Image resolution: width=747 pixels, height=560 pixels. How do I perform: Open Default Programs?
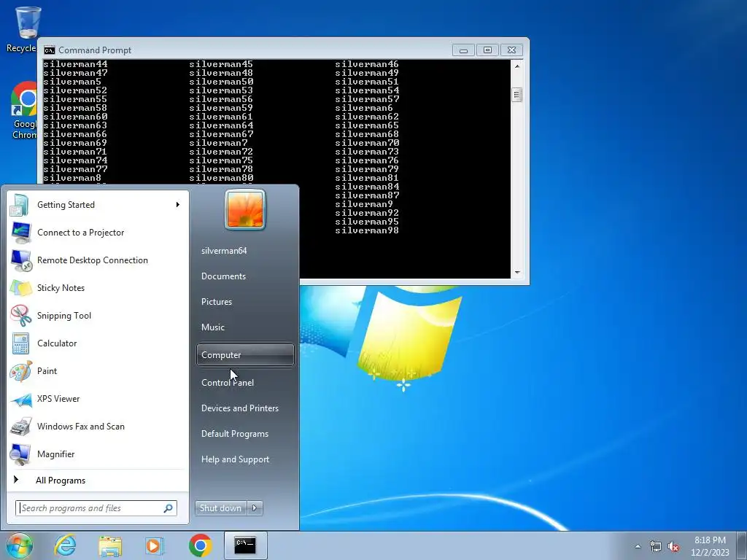(234, 434)
